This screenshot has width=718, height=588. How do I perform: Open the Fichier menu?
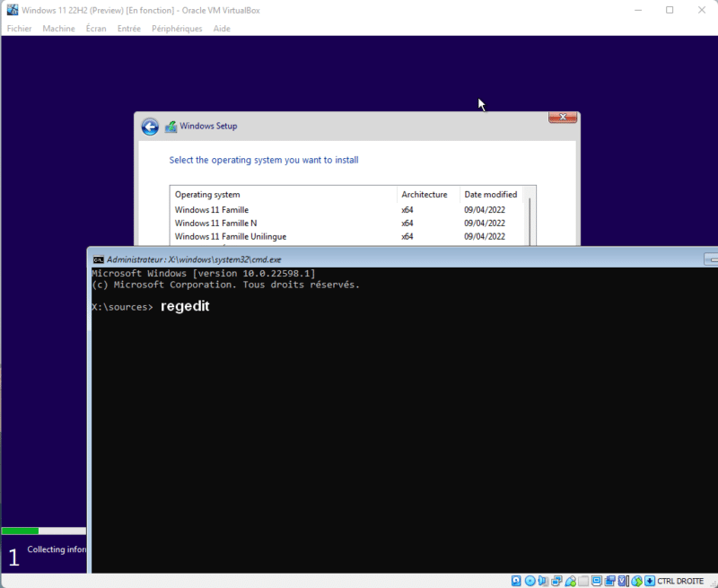[x=19, y=29]
